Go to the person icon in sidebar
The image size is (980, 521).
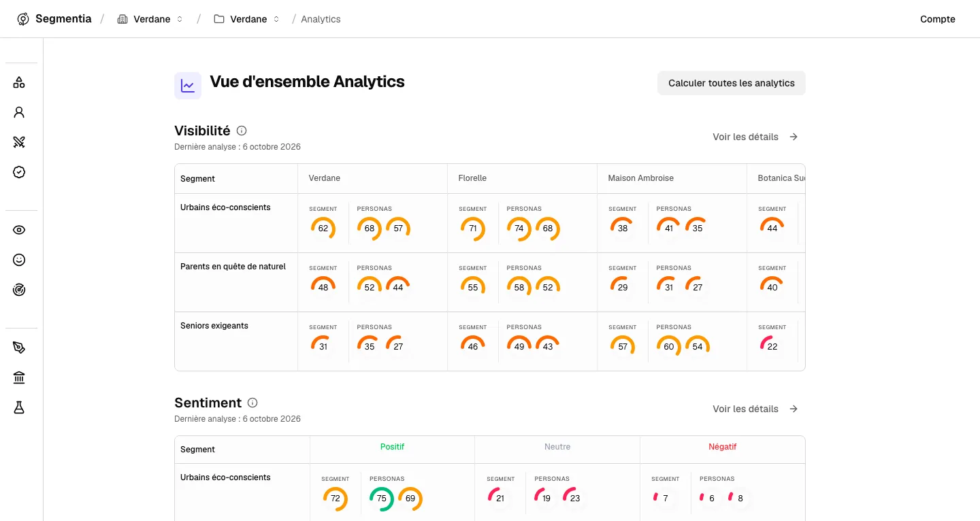[19, 112]
